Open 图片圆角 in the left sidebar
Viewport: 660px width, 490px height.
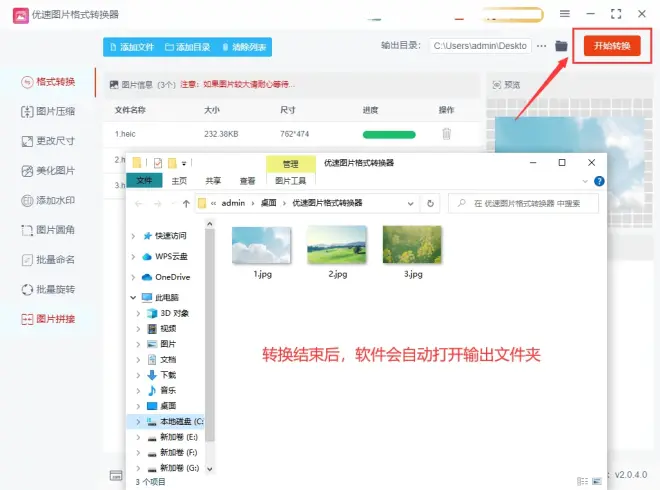pyautogui.click(x=48, y=230)
